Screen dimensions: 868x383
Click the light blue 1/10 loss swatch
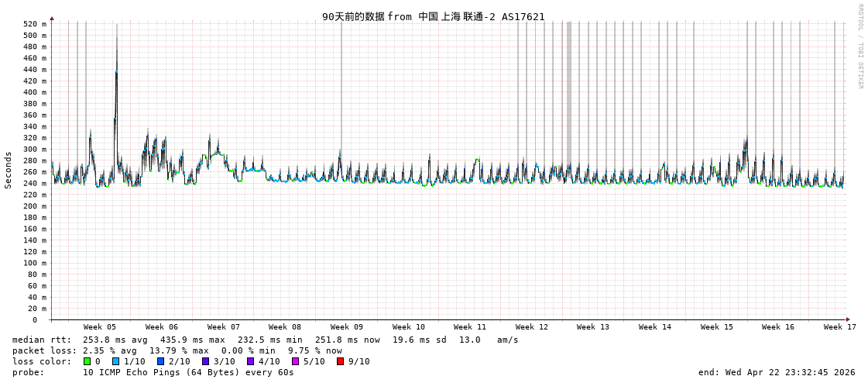point(116,361)
